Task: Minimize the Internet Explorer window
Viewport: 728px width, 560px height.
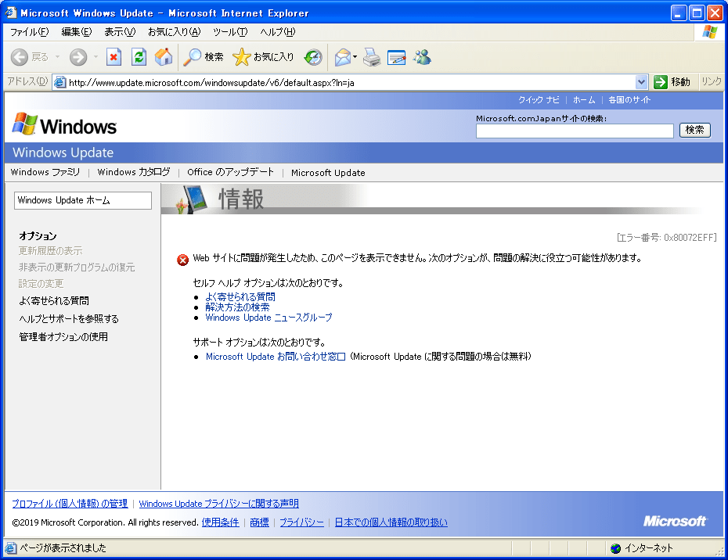Action: pos(679,13)
